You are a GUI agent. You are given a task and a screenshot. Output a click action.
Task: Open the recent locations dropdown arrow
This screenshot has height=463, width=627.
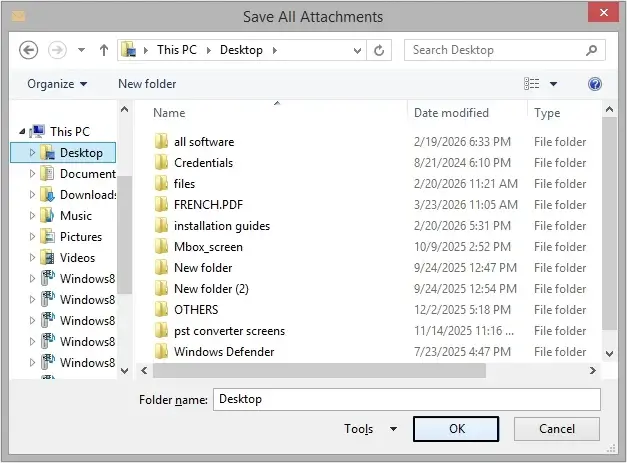click(82, 50)
